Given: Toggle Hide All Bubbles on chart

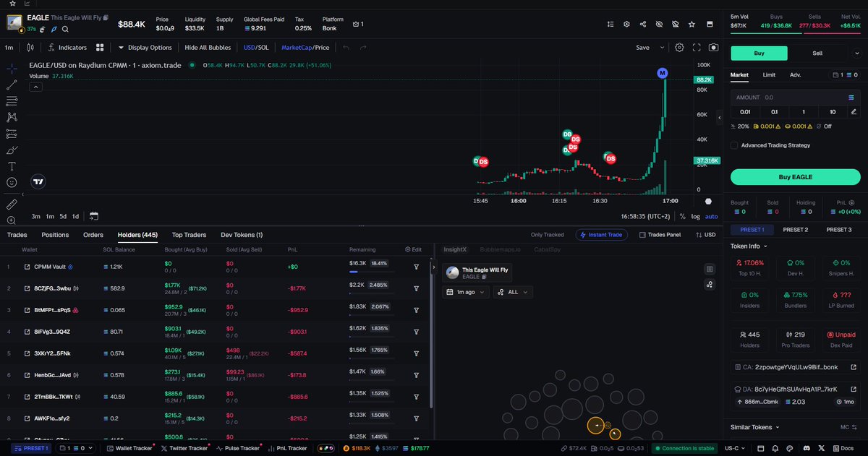Looking at the screenshot, I should pyautogui.click(x=208, y=48).
